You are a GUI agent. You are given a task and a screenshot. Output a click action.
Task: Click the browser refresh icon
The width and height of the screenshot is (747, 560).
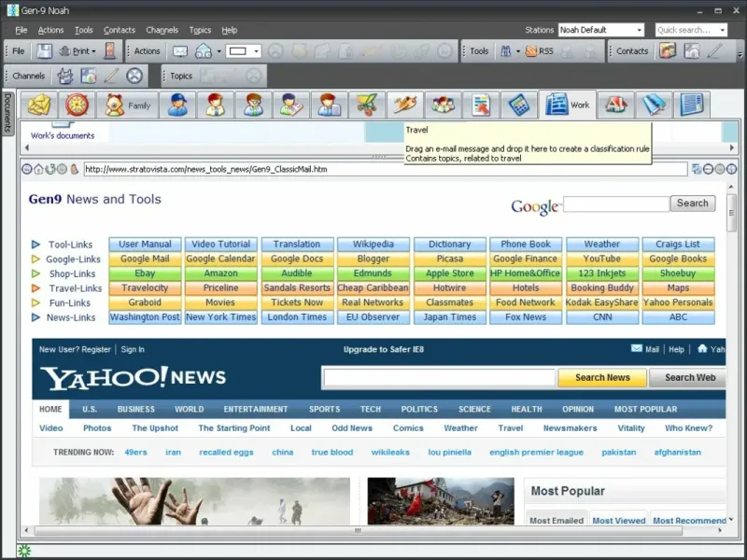click(x=50, y=169)
